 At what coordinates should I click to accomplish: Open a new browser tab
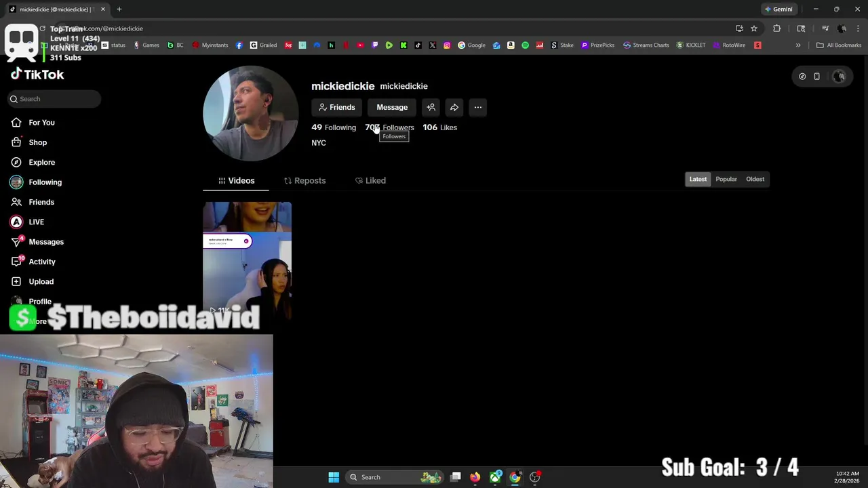[119, 9]
